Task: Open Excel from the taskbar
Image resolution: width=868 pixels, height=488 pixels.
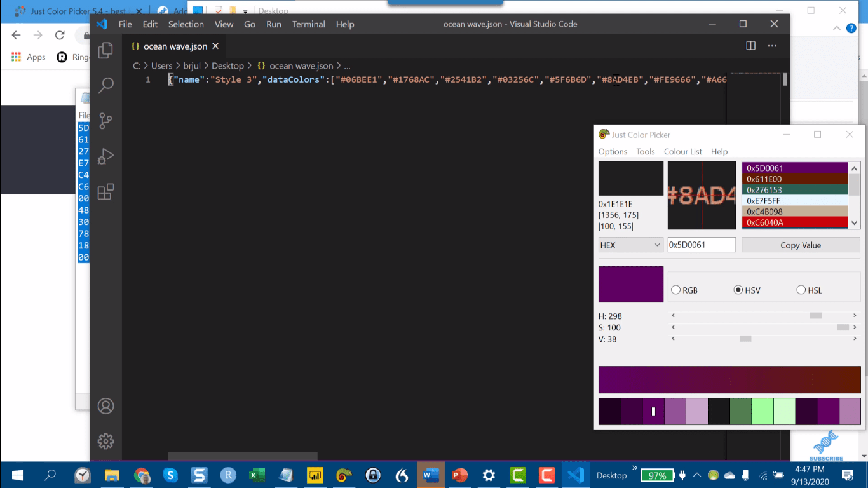Action: pyautogui.click(x=257, y=475)
